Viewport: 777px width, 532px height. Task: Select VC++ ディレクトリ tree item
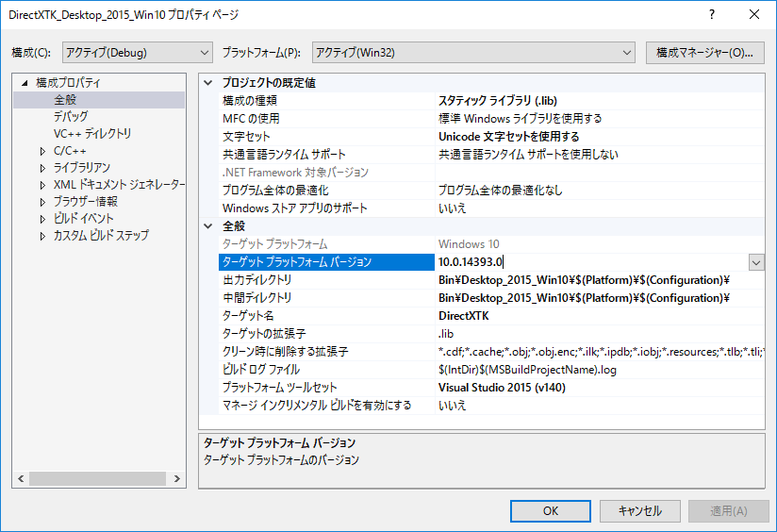click(x=92, y=133)
